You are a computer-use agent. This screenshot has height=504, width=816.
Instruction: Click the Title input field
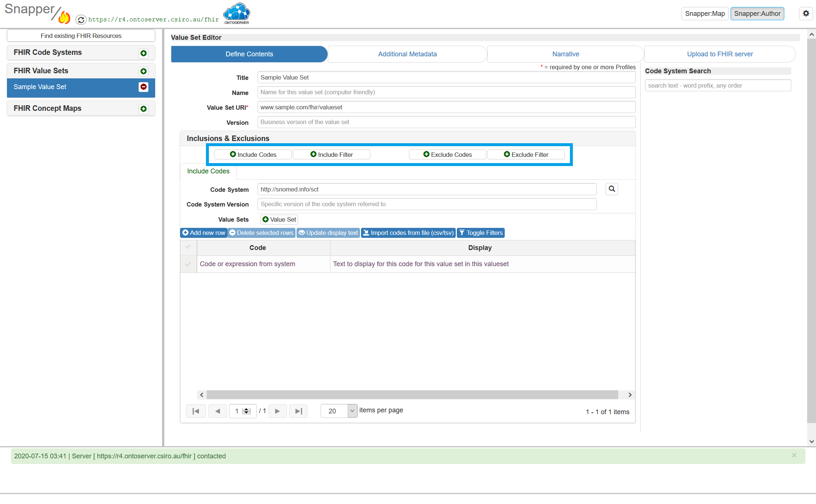coord(446,77)
